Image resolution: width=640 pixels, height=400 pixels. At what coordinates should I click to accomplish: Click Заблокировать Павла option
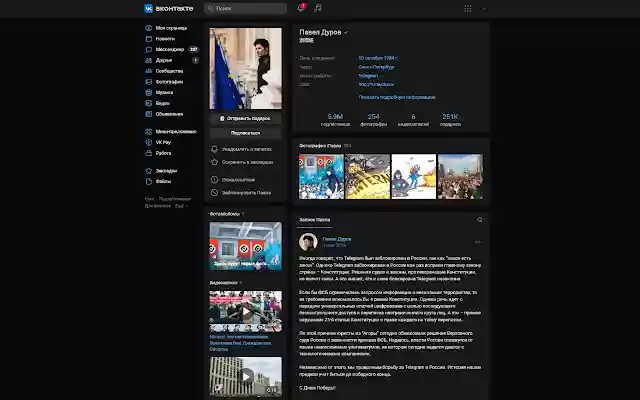pos(241,193)
